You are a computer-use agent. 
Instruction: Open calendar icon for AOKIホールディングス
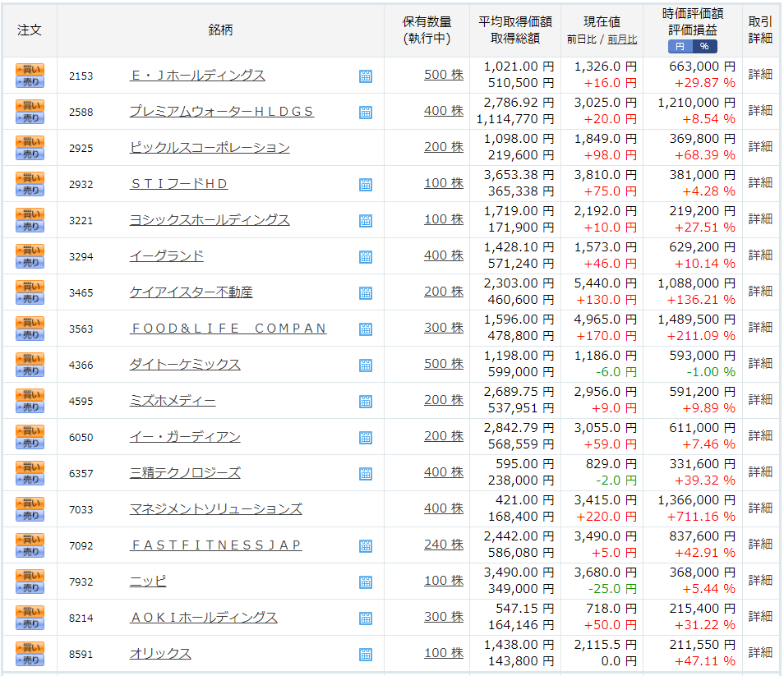click(366, 619)
